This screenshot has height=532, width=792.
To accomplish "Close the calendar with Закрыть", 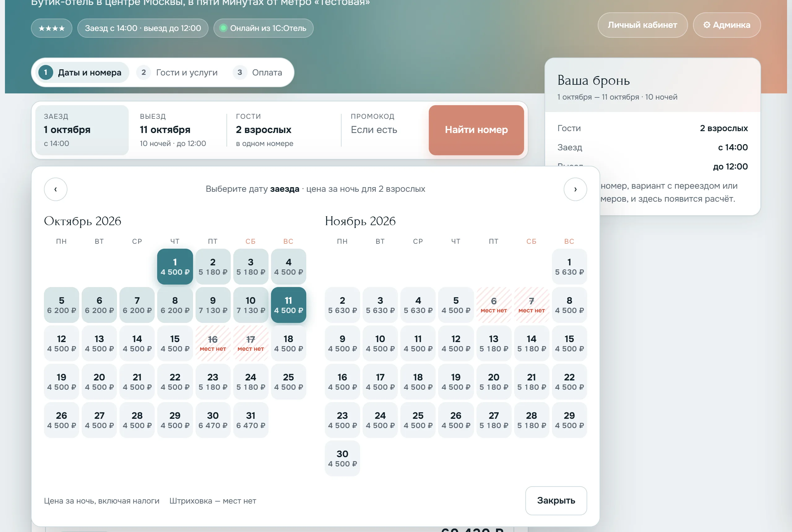I will click(556, 500).
